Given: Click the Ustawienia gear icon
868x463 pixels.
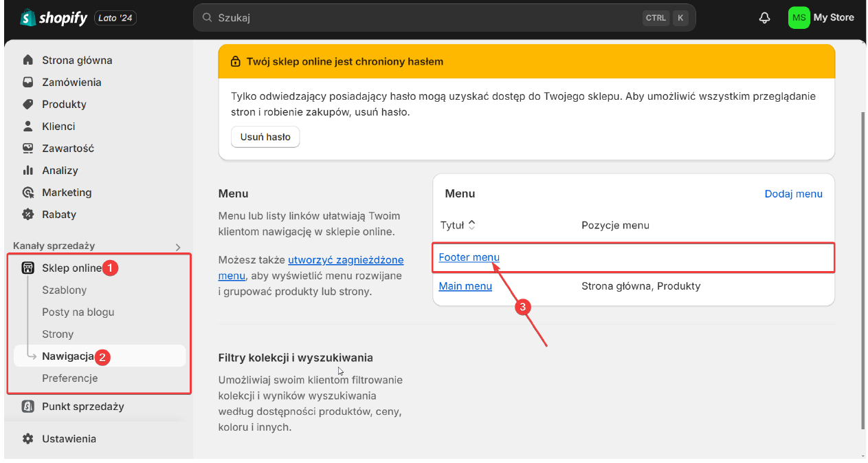Looking at the screenshot, I should (28, 438).
